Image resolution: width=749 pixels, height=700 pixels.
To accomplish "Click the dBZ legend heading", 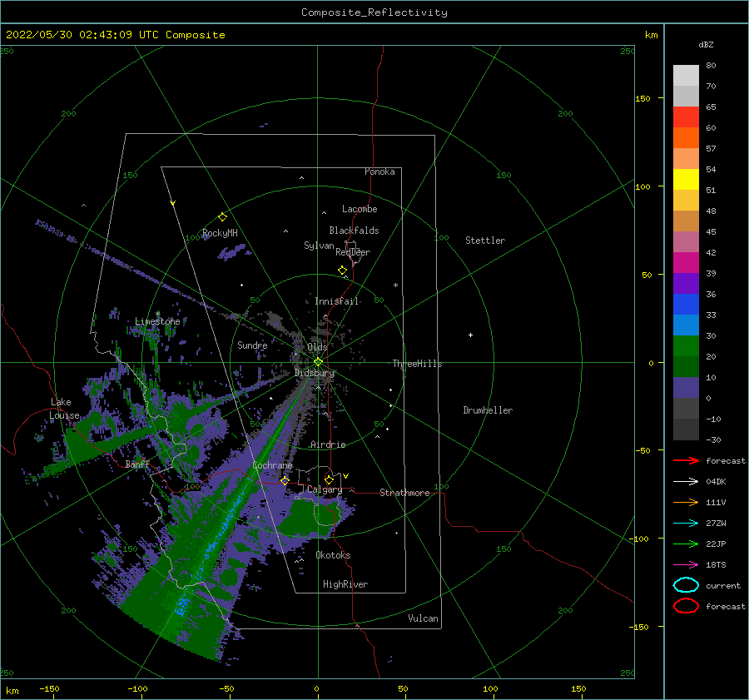I will coord(706,44).
